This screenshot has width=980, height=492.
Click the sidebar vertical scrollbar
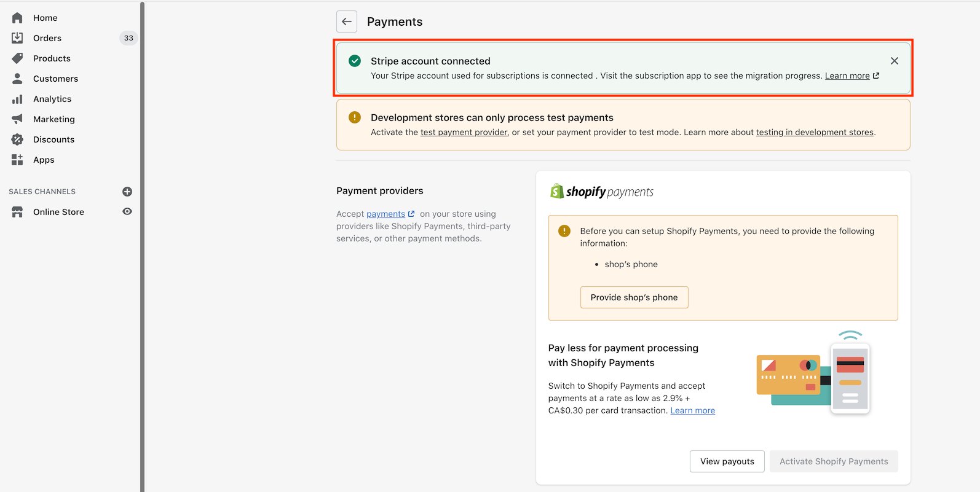point(142,246)
